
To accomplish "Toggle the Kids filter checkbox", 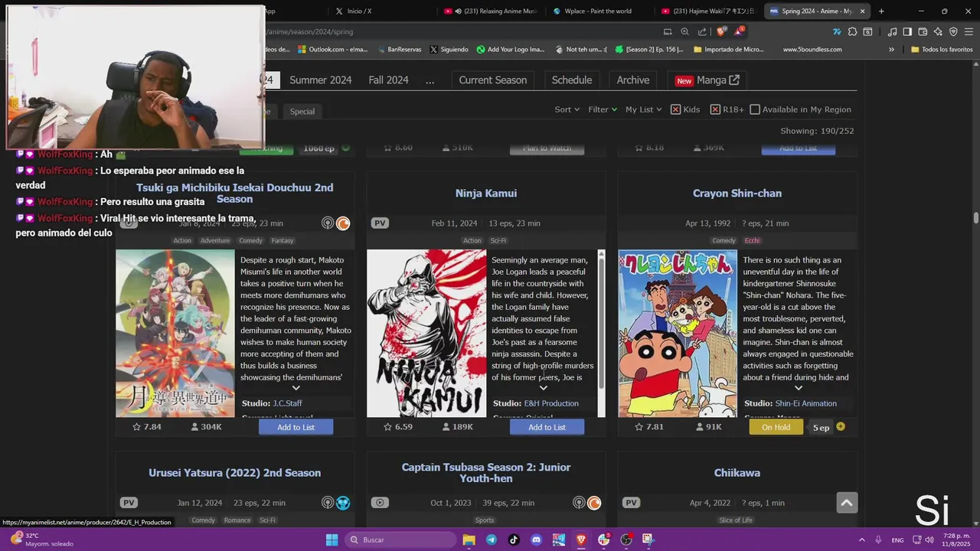I will pos(675,109).
